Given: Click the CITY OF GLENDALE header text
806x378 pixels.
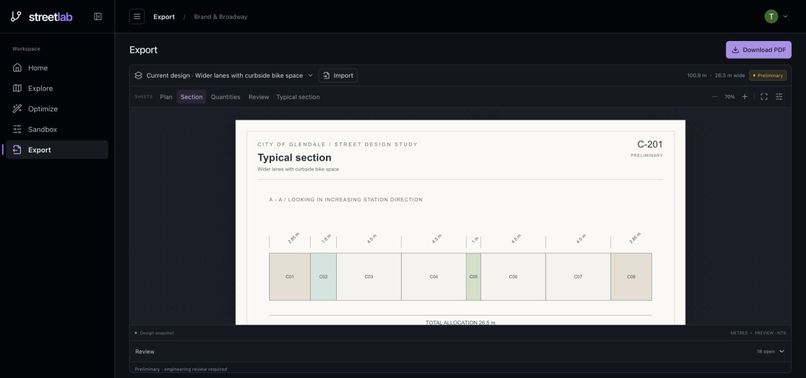Looking at the screenshot, I should [338, 145].
